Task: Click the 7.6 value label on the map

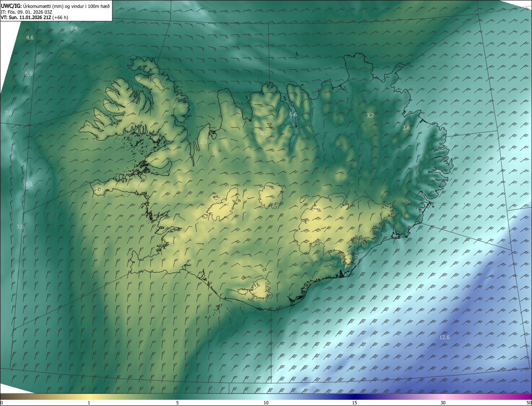Action: (8, 113)
